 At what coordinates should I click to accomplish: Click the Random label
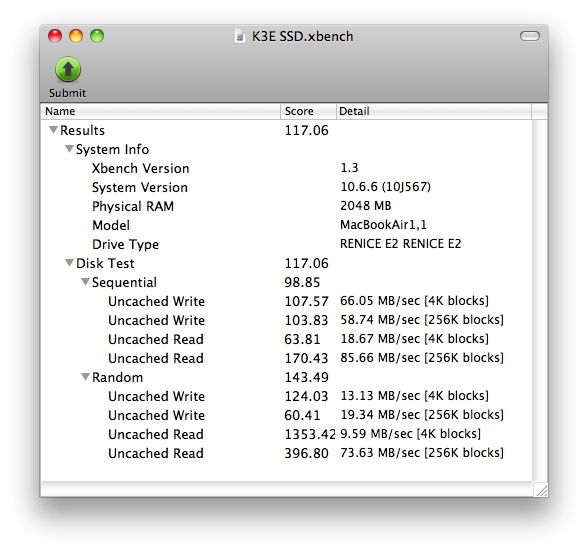[x=117, y=377]
